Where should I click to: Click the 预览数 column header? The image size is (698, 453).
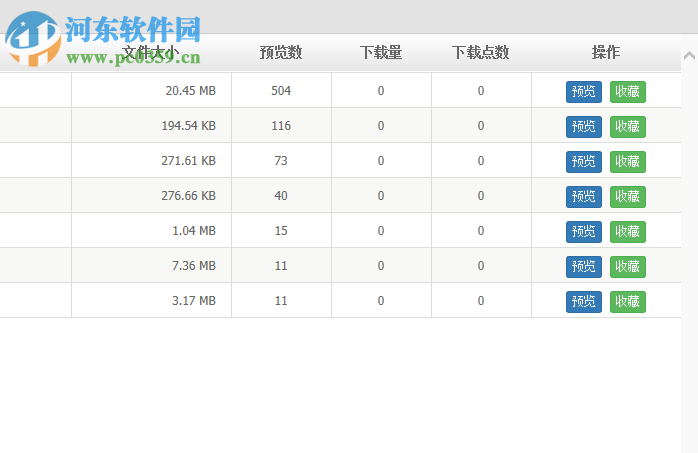(x=281, y=53)
